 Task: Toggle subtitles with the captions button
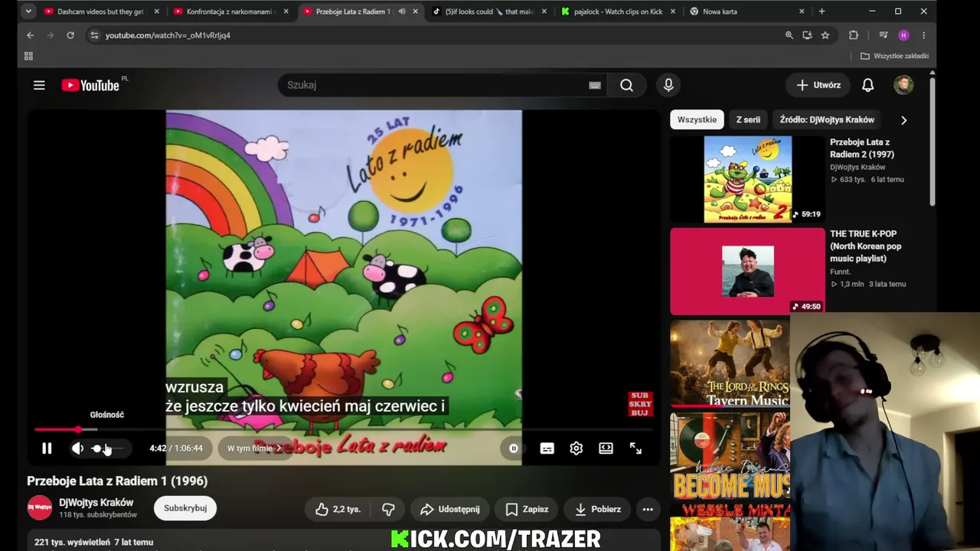click(x=547, y=448)
